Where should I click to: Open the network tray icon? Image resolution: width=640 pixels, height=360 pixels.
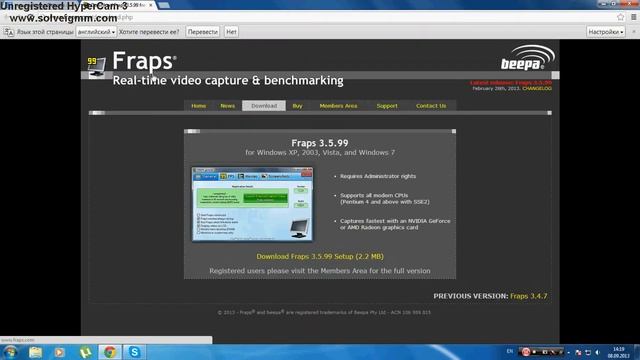[x=588, y=352]
